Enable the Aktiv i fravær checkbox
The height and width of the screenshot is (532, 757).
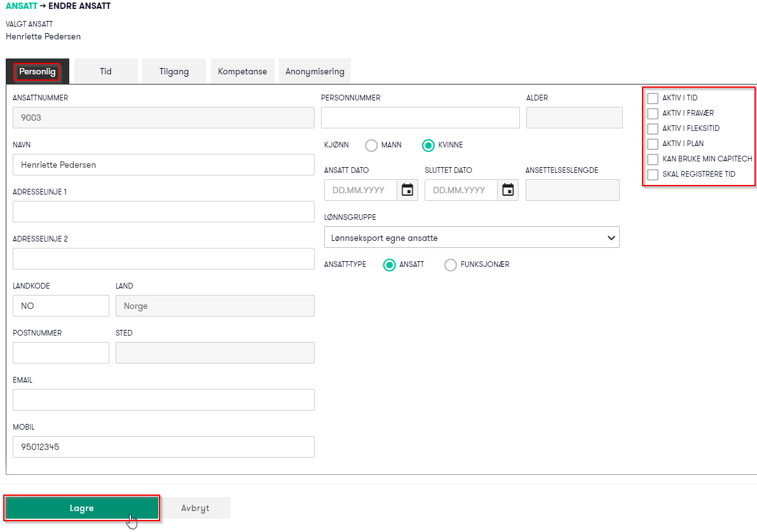point(653,113)
